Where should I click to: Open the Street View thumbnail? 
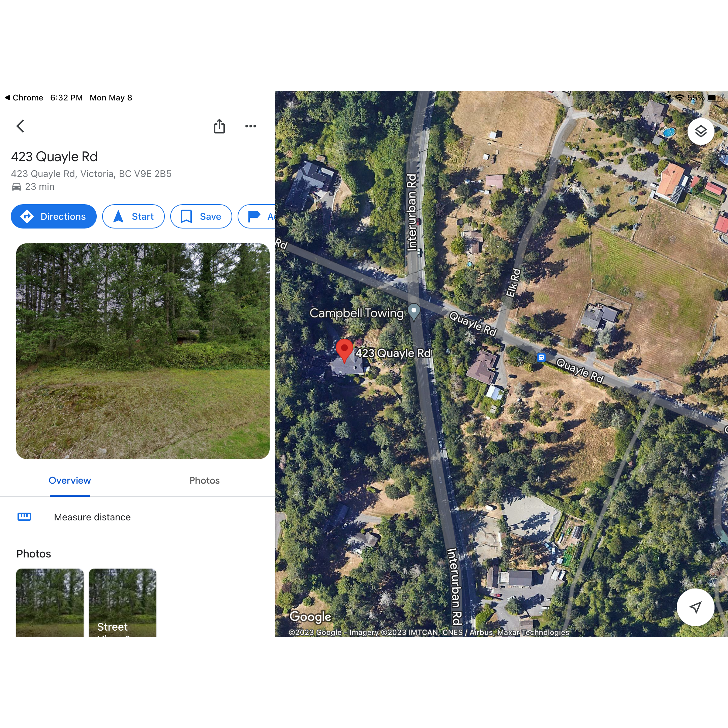coord(122,603)
